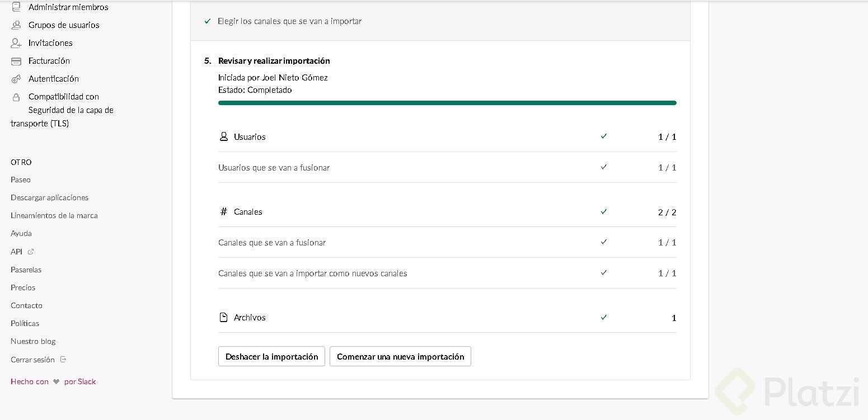The image size is (868, 420).
Task: Open Lineamientos de la marca link
Action: click(x=54, y=215)
